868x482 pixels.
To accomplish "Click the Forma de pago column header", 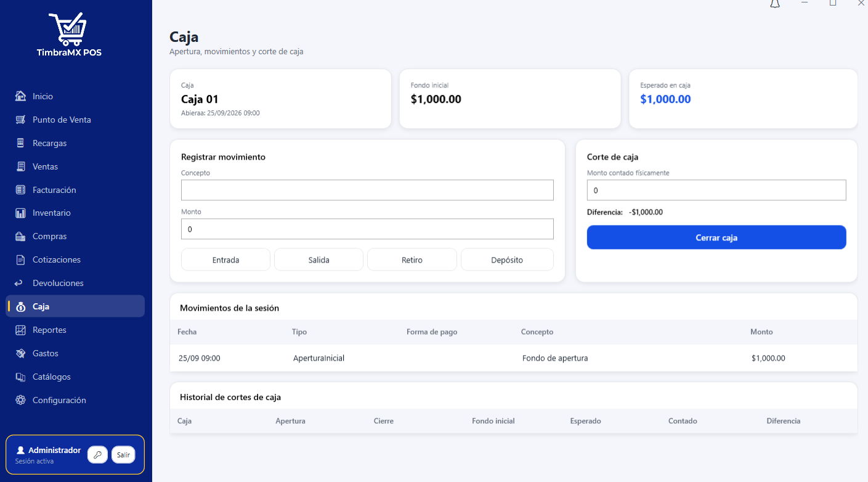I will 432,332.
